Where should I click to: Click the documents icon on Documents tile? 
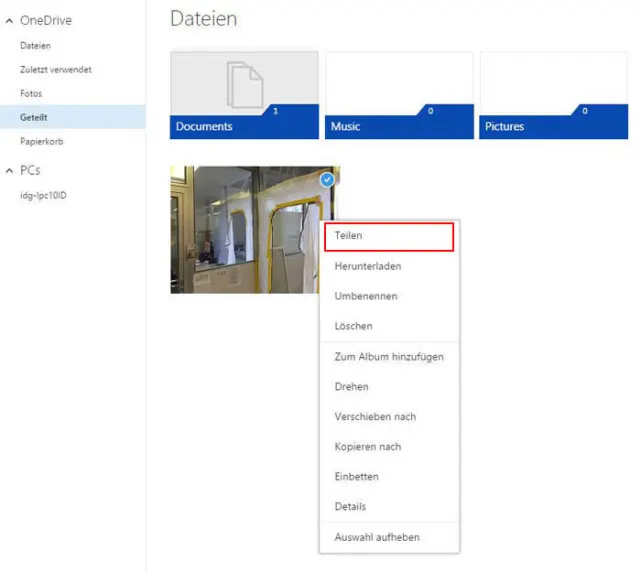click(x=245, y=85)
